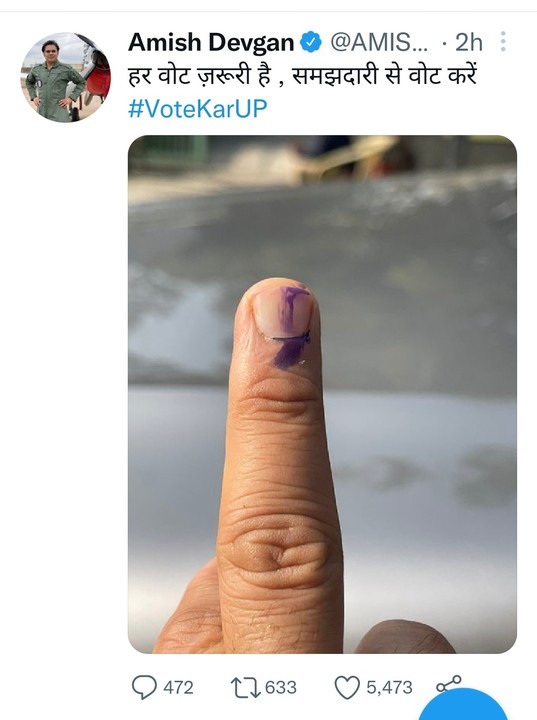The height and width of the screenshot is (720, 537).
Task: Click the 472 replies count
Action: pyautogui.click(x=178, y=687)
